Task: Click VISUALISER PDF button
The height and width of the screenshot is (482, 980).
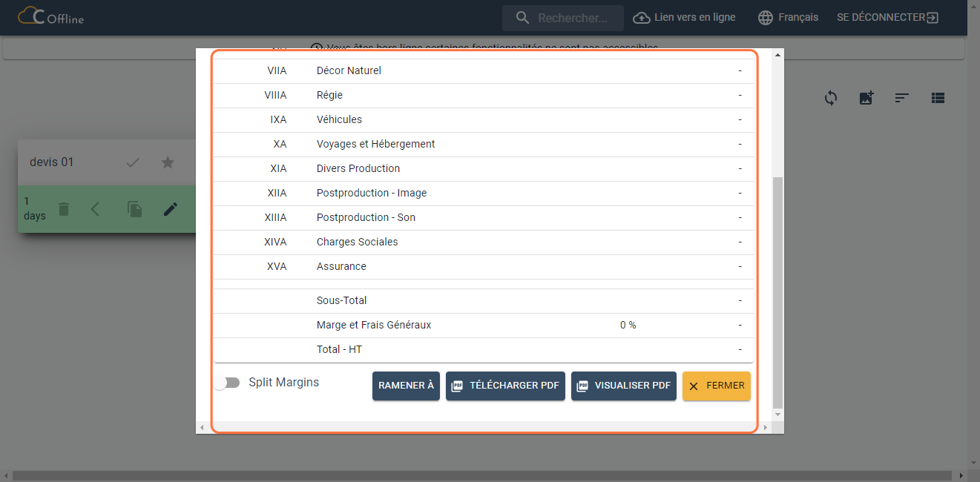Action: click(x=624, y=386)
